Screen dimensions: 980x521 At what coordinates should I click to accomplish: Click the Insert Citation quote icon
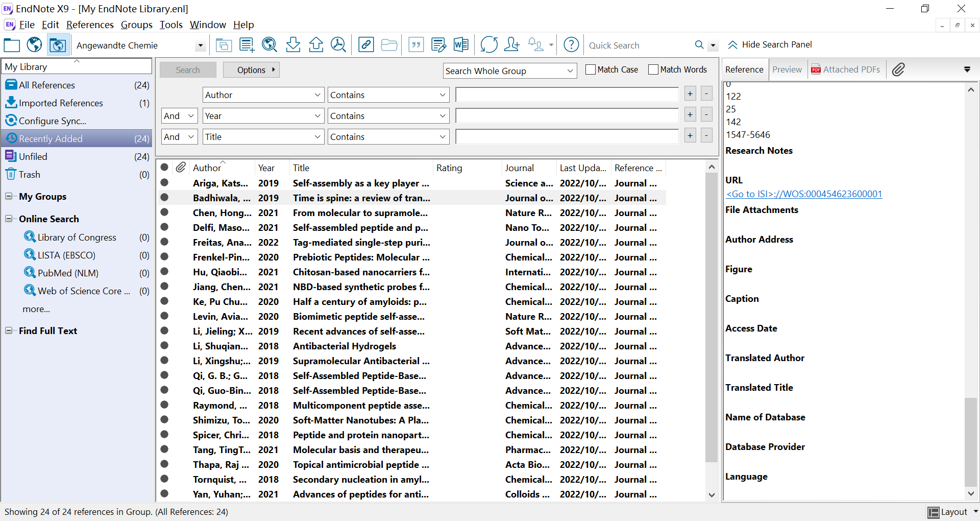416,45
